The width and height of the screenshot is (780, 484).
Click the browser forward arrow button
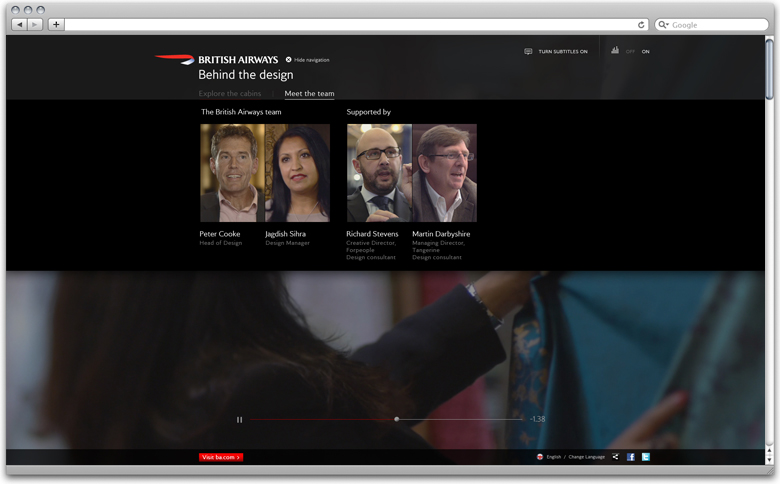pos(34,24)
